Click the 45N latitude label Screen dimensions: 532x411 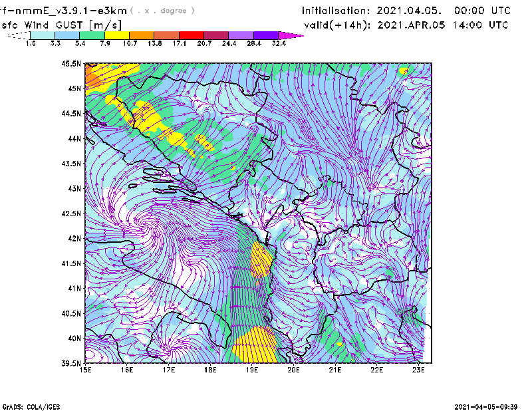pyautogui.click(x=74, y=88)
